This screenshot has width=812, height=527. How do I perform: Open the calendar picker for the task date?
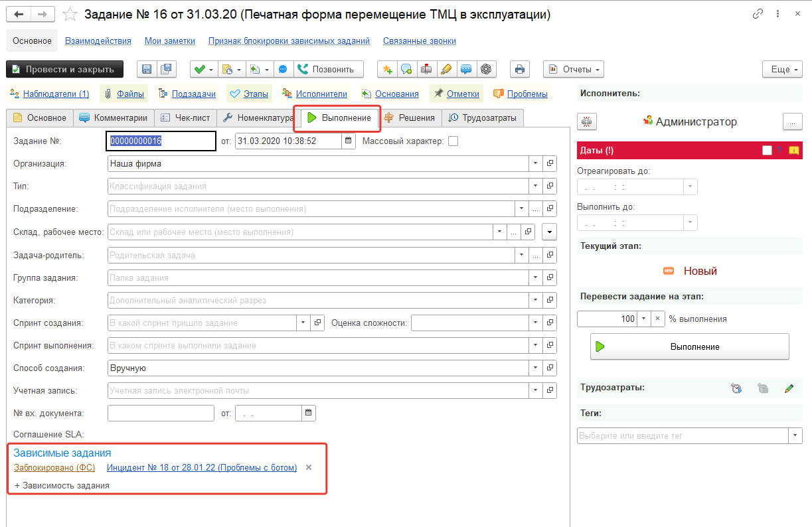tap(349, 141)
